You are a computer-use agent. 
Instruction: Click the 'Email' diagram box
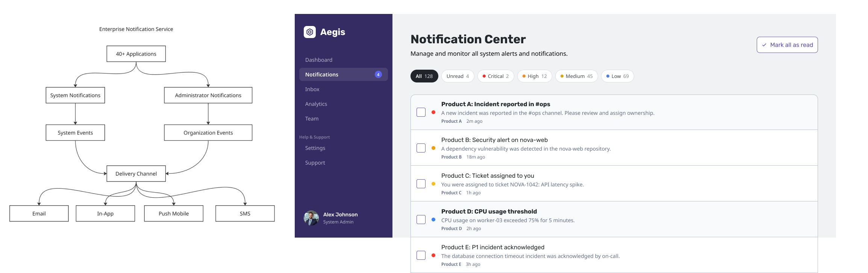[x=39, y=214]
